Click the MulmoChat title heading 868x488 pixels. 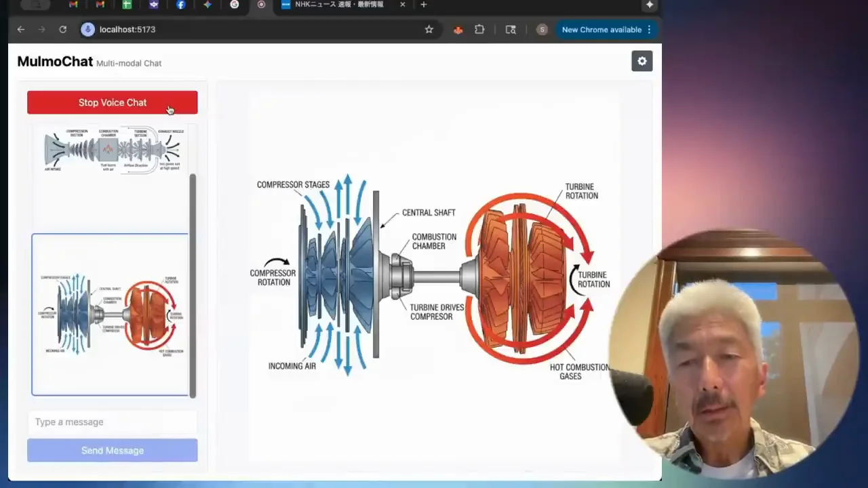(55, 61)
